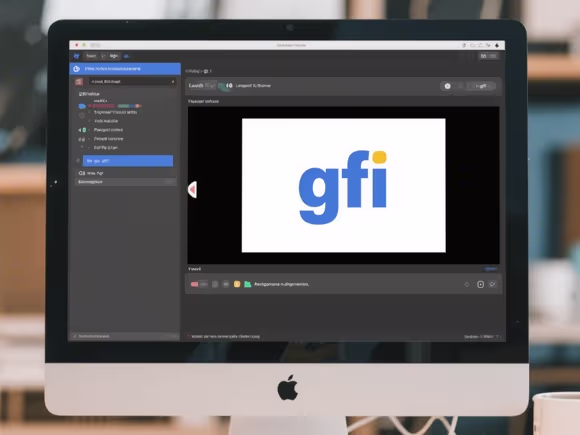The image size is (580, 435).
Task: Click the red left-arrow handle on the preview edge
Action: (192, 190)
